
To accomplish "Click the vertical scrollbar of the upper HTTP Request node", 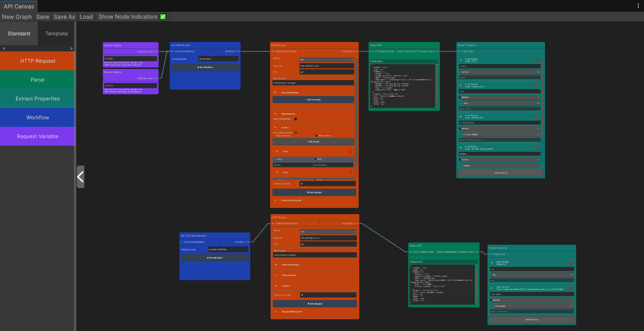I will (x=356, y=112).
